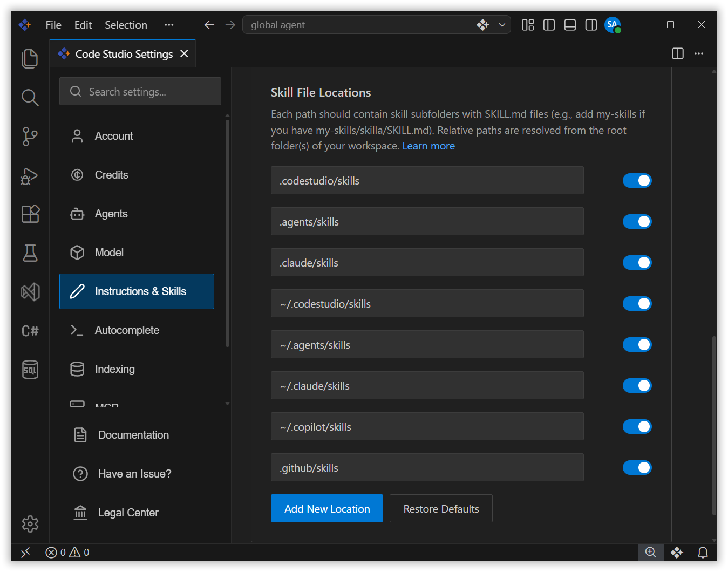Split the editor to the right

click(x=678, y=53)
